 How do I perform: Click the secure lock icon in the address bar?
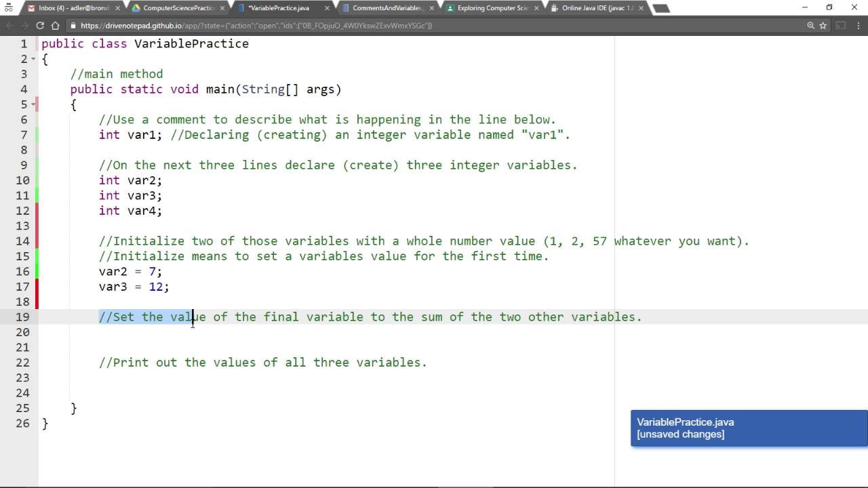click(73, 26)
